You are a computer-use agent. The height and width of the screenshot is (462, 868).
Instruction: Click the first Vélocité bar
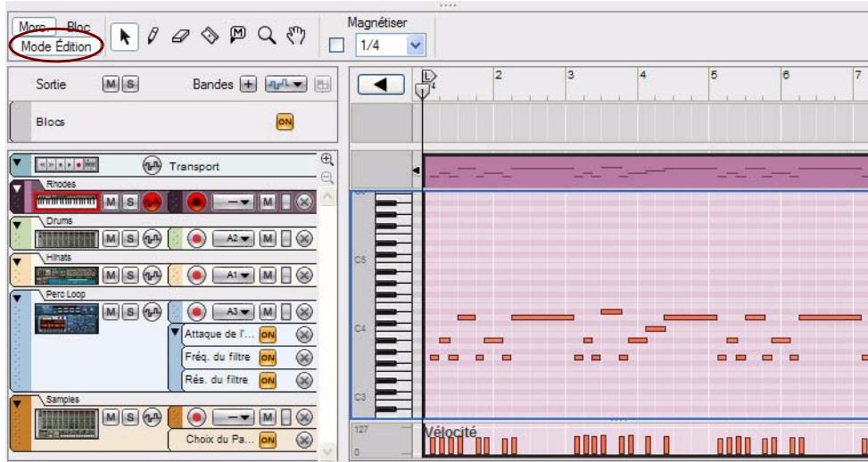click(x=433, y=446)
